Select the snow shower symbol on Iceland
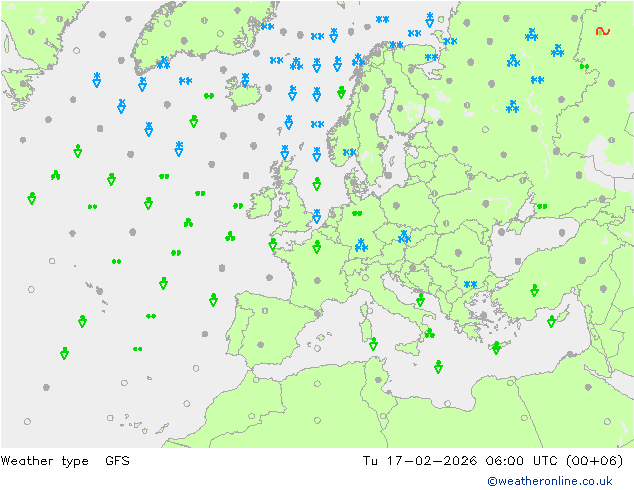 [x=245, y=80]
